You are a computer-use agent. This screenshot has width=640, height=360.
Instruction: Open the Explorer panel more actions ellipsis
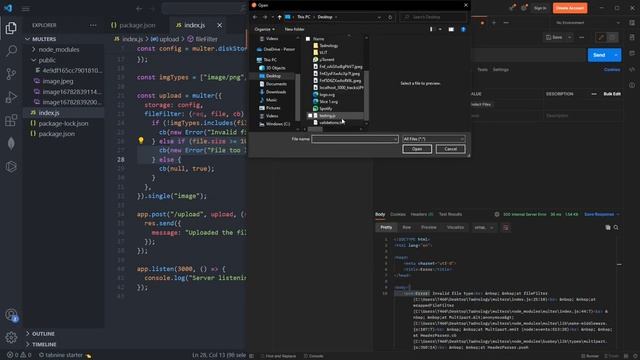point(93,25)
